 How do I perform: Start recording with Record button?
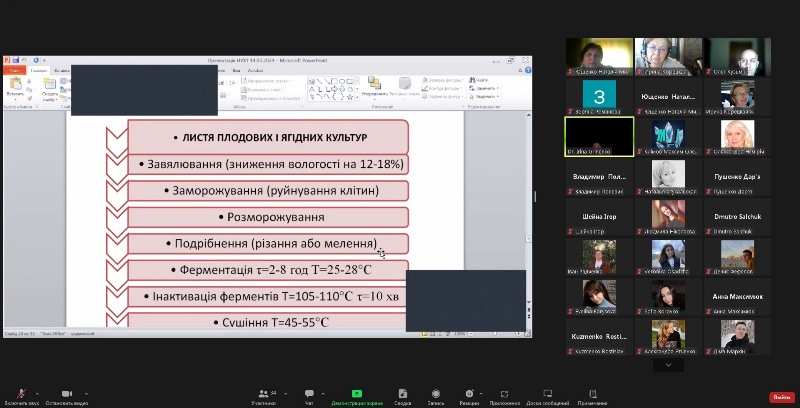click(x=436, y=397)
